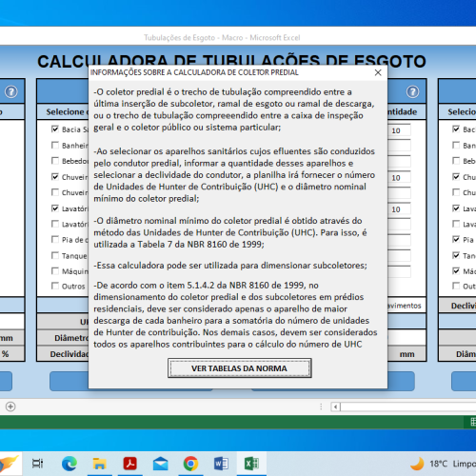Click the Excel taskbar icon

pos(251,464)
